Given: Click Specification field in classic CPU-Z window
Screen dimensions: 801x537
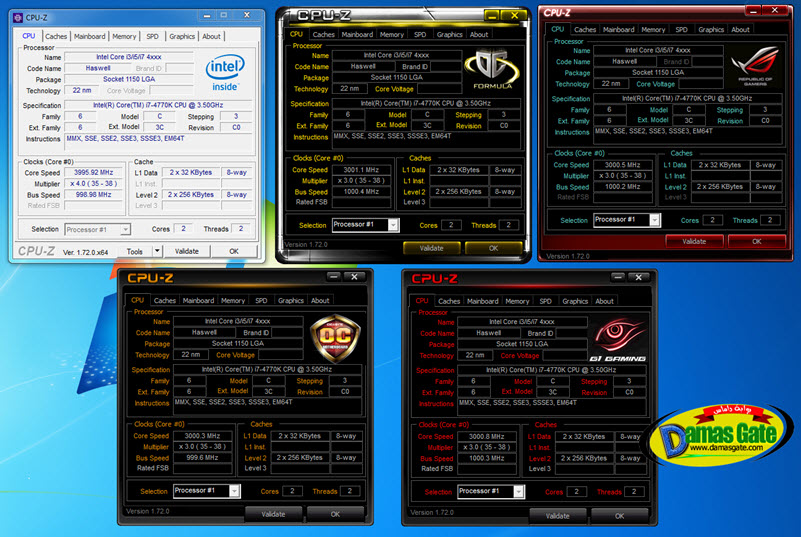Looking at the screenshot, I should 158,105.
